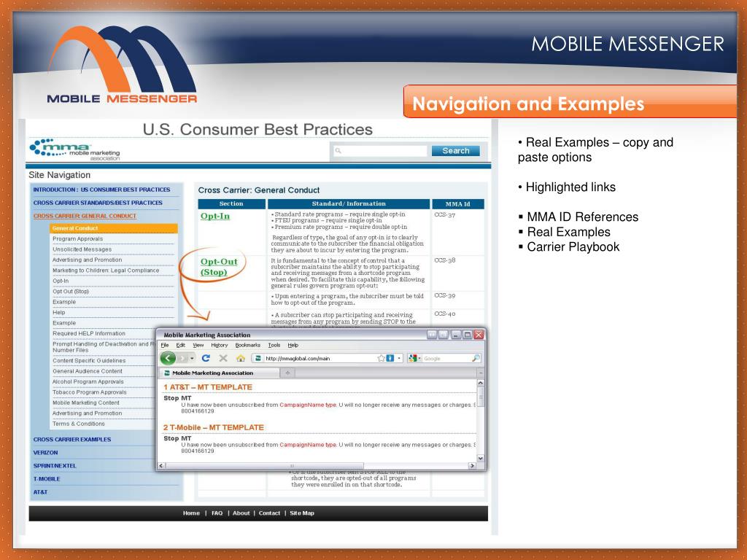
Task: Select highlighted General Conduct nav item
Action: [x=113, y=228]
